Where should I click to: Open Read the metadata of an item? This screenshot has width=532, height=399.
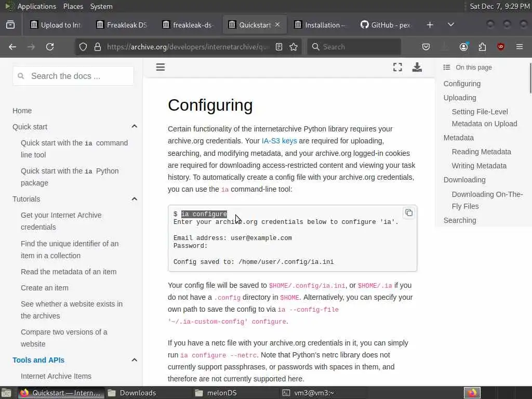click(69, 272)
